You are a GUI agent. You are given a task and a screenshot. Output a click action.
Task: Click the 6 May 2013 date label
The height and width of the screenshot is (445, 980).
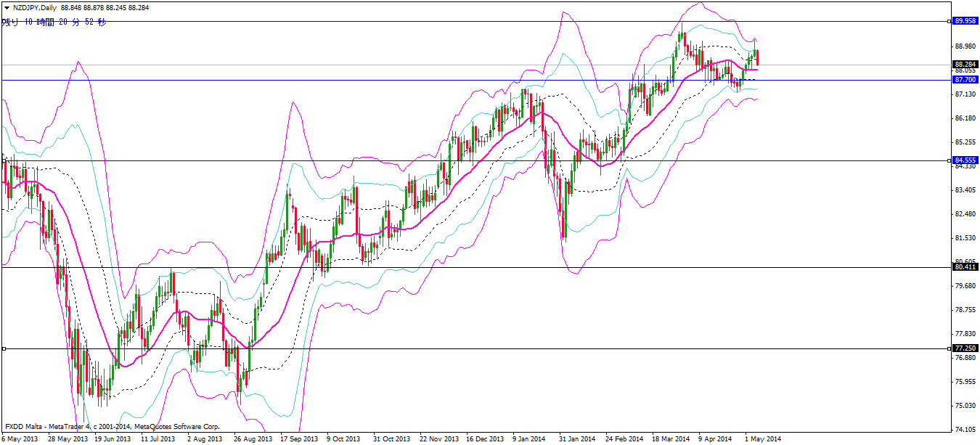pyautogui.click(x=21, y=439)
